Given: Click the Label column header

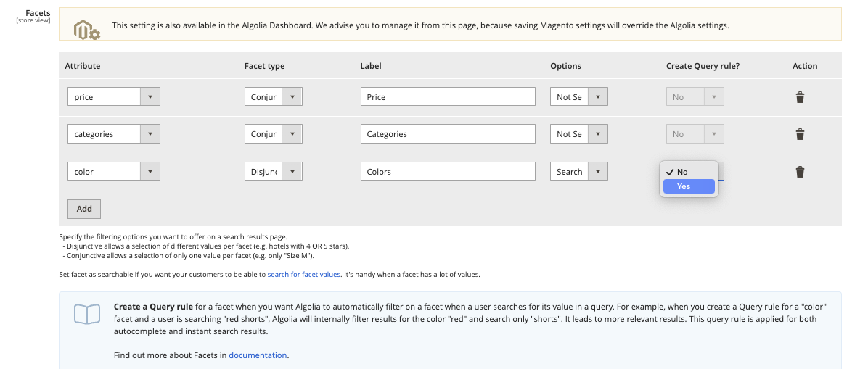Looking at the screenshot, I should tap(371, 66).
